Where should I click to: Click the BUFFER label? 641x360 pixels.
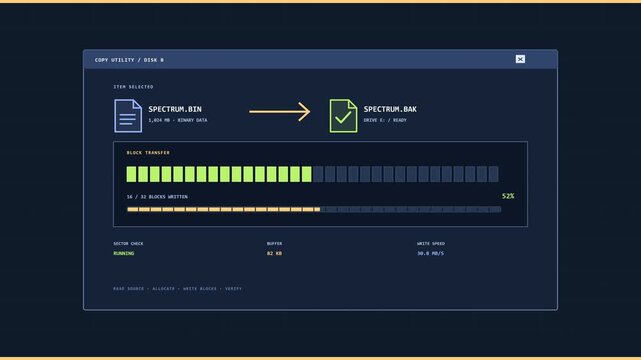[274, 244]
